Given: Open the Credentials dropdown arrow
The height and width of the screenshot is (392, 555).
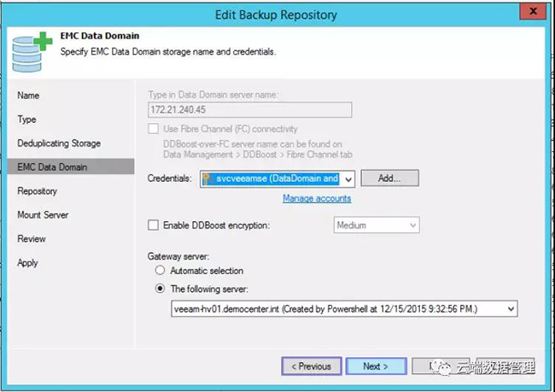Looking at the screenshot, I should coord(348,178).
